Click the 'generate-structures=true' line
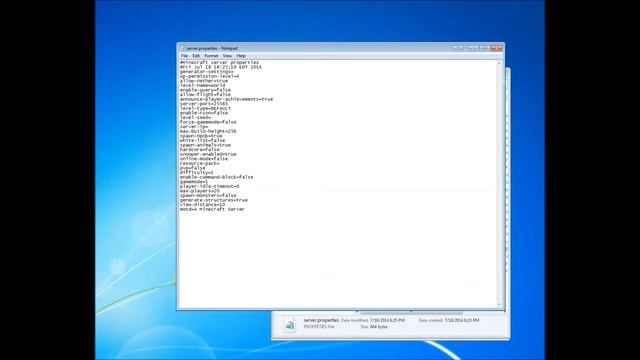The height and width of the screenshot is (360, 640). [213, 200]
